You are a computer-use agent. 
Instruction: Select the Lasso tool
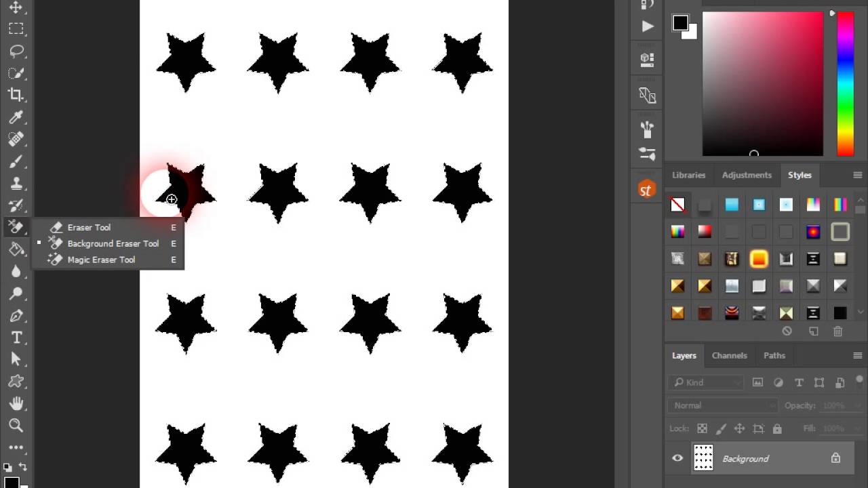coord(16,51)
